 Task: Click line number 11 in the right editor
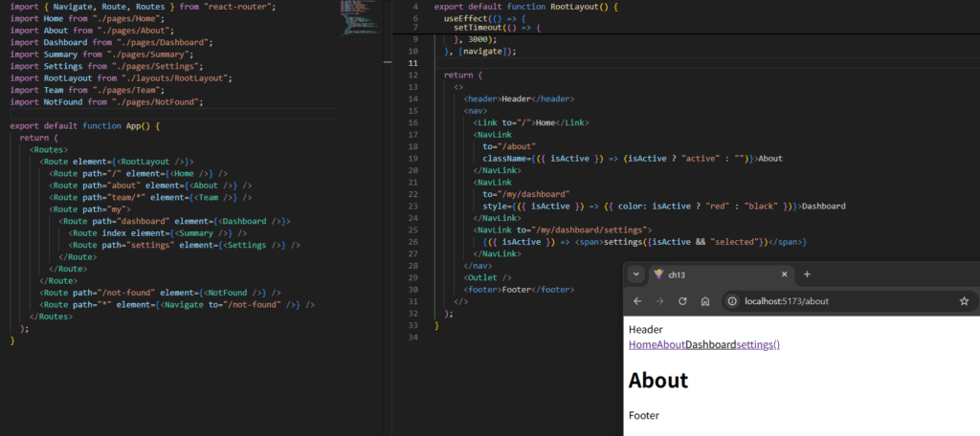tap(412, 63)
